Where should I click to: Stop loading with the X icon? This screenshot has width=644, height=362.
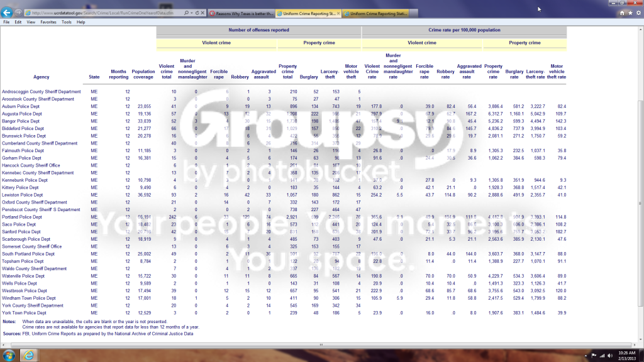point(203,13)
